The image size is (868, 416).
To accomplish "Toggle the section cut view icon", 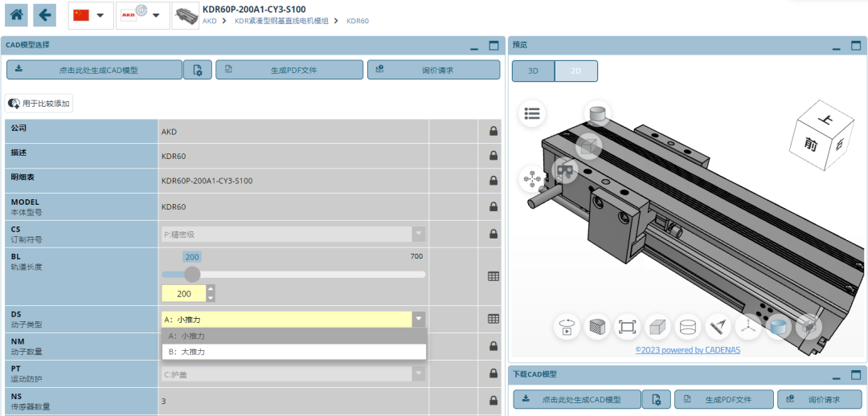I will click(596, 327).
